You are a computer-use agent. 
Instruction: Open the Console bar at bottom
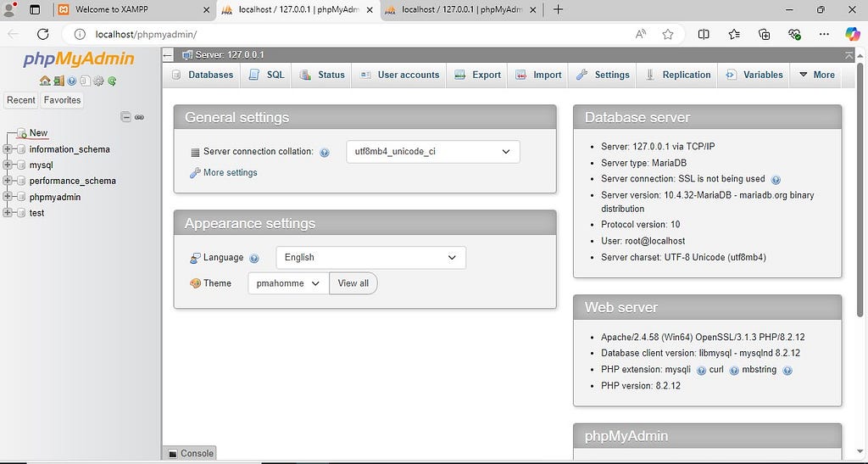(191, 454)
